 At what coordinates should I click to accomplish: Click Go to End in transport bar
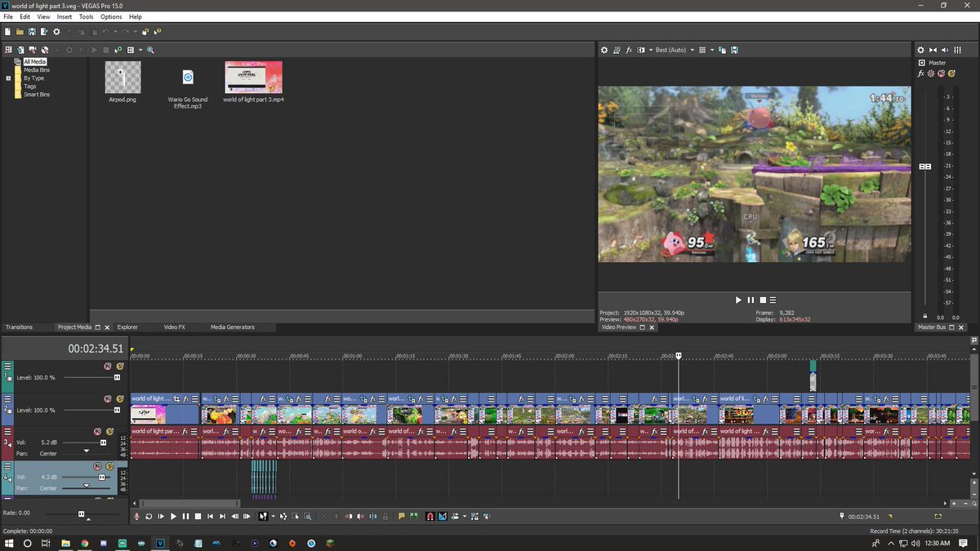point(222,516)
